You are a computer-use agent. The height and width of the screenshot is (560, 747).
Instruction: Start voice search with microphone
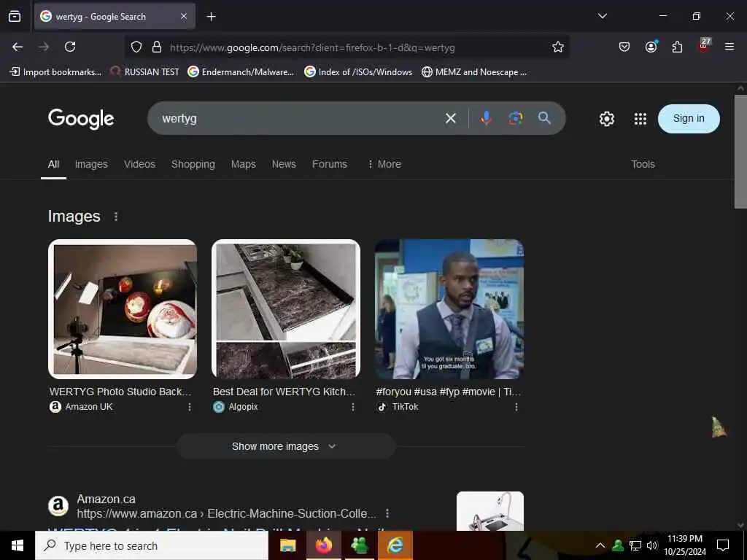[486, 118]
